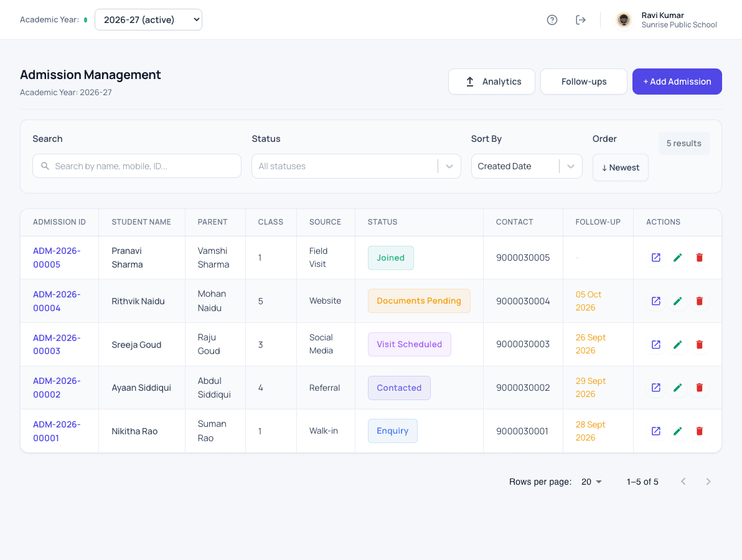Click the Add Admission button
The image size is (742, 560).
(677, 82)
